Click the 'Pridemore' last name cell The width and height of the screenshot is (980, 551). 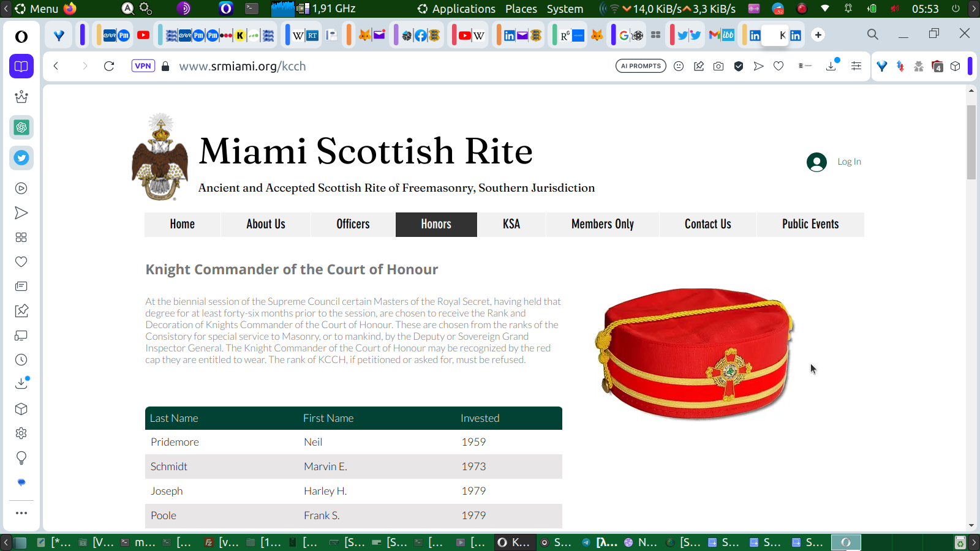[x=175, y=442]
